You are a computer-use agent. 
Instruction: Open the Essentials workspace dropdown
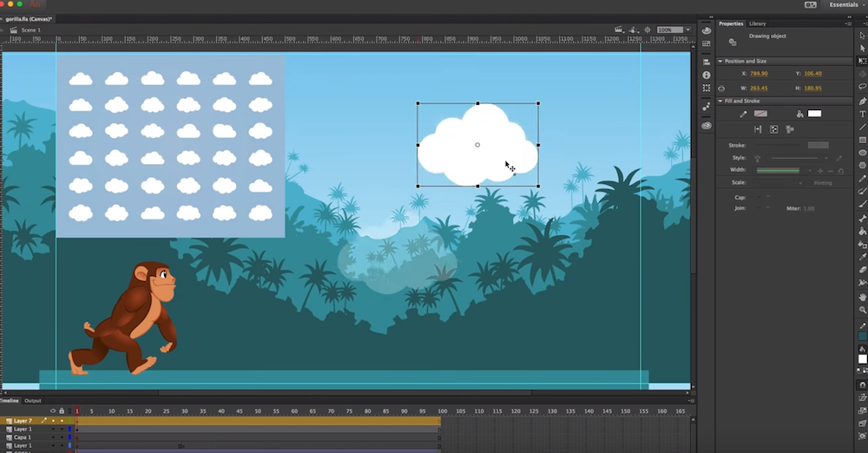tap(846, 4)
